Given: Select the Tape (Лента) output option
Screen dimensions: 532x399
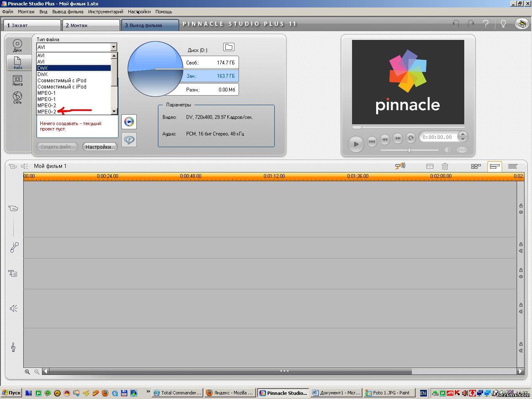Looking at the screenshot, I should point(17,81).
